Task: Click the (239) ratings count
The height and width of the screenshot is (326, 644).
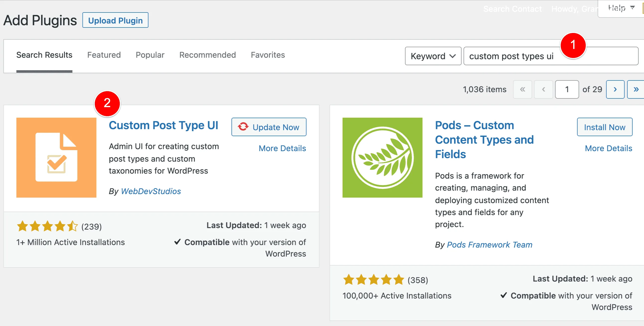Action: pos(92,227)
